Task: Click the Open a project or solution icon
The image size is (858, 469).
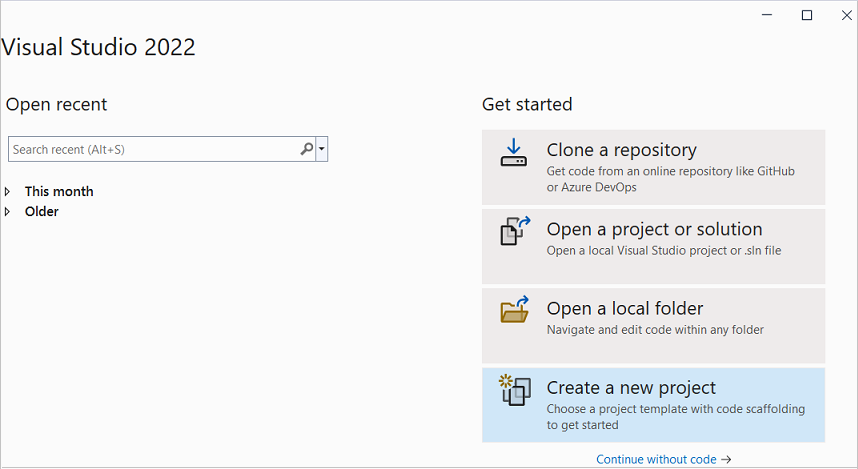Action: (514, 231)
